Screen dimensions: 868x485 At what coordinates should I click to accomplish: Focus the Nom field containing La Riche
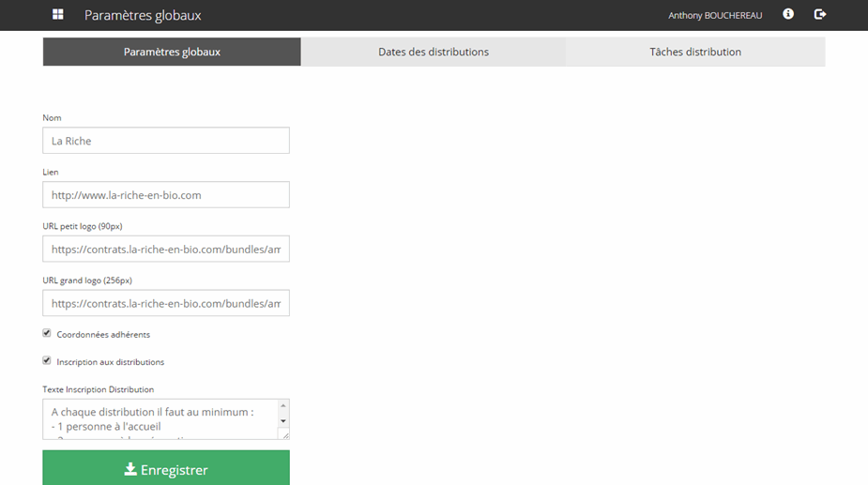(166, 141)
